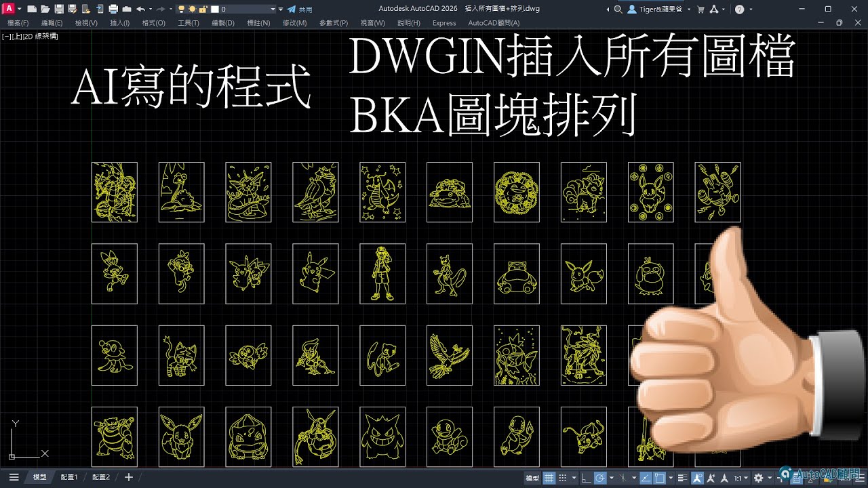
Task: Open workspace switching gear icon
Action: [x=758, y=479]
